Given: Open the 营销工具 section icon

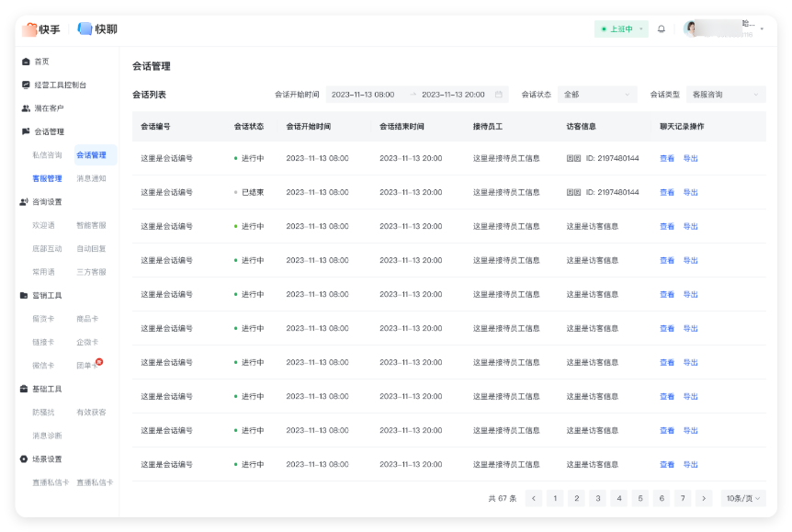Looking at the screenshot, I should [x=25, y=296].
